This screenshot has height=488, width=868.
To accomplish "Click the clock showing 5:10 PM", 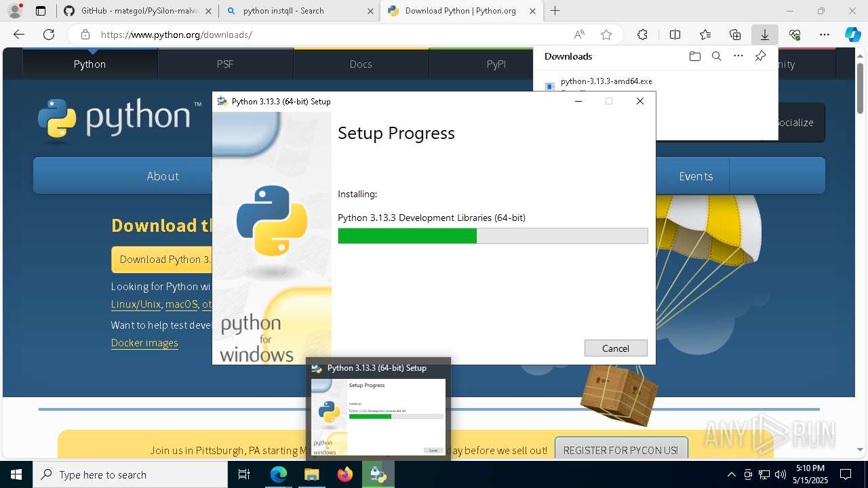I will 810,474.
